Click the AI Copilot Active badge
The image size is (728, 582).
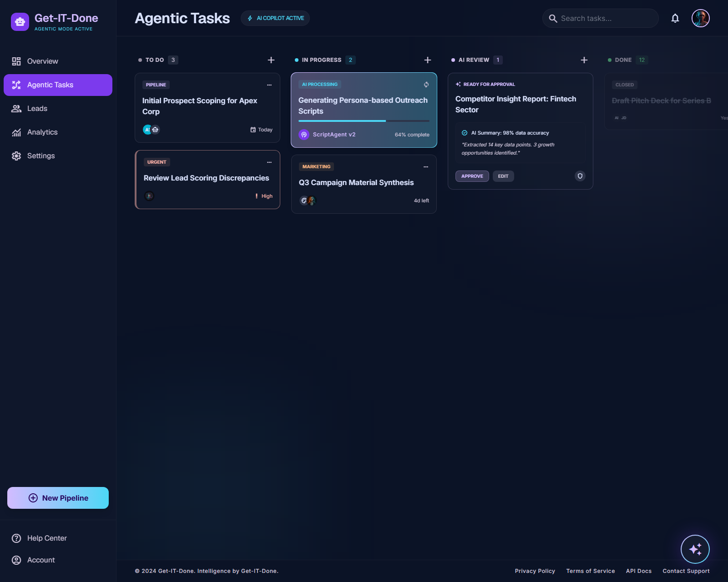(x=275, y=18)
